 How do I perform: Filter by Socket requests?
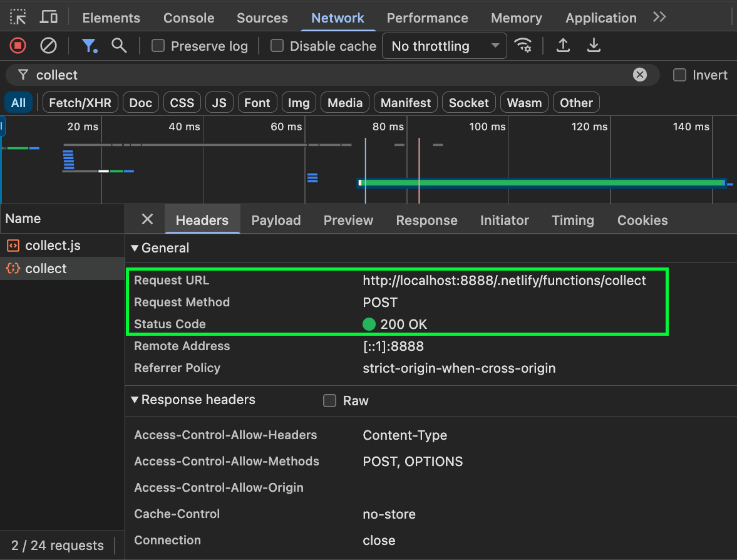468,103
